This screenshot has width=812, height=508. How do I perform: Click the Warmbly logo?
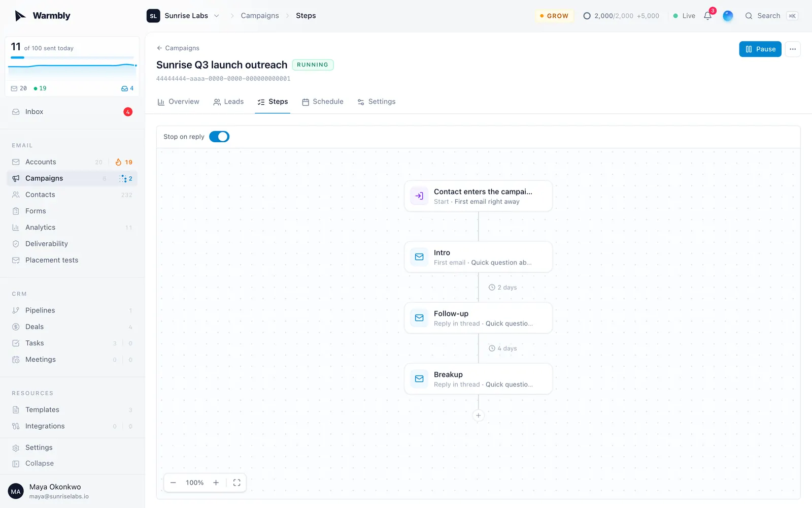coord(43,16)
